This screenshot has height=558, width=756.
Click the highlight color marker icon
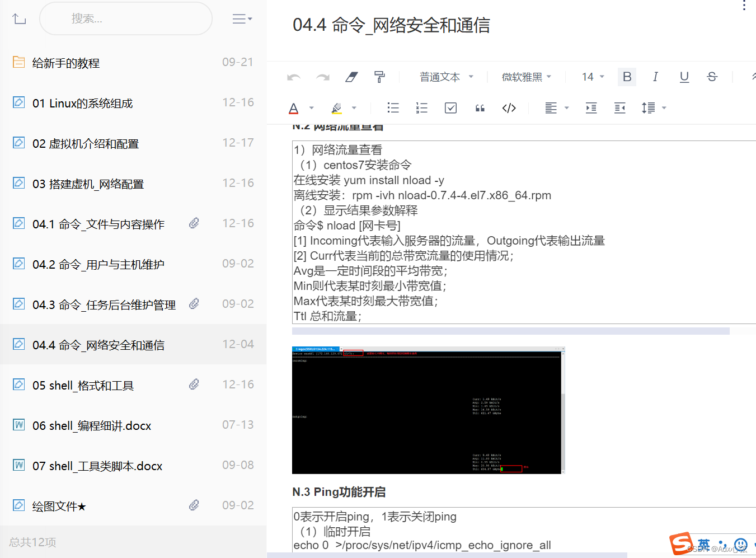[x=336, y=108]
